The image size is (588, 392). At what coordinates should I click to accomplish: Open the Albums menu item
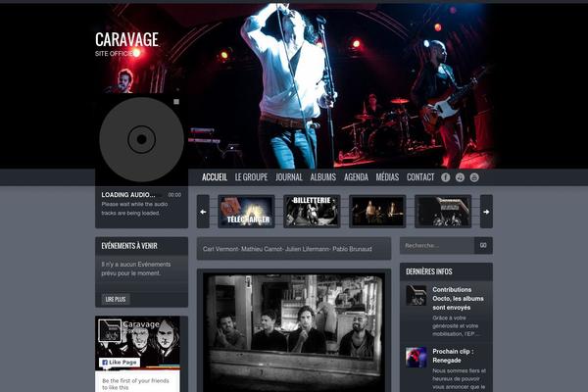tap(322, 177)
